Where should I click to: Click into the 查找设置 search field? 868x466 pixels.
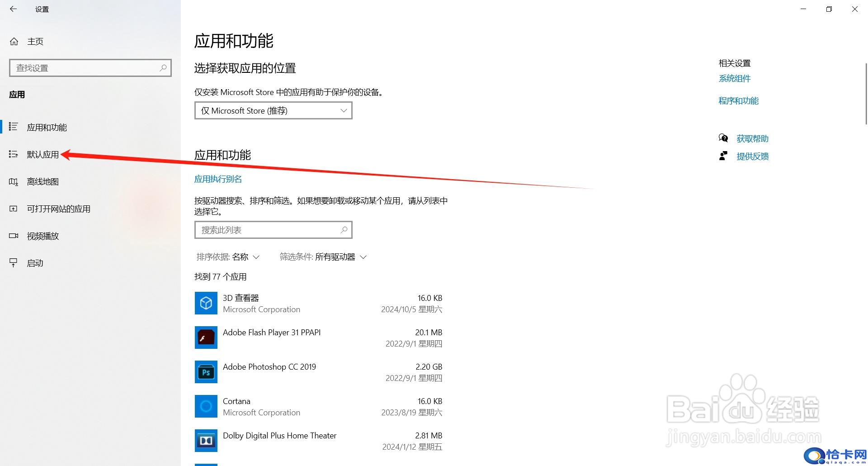(x=90, y=68)
